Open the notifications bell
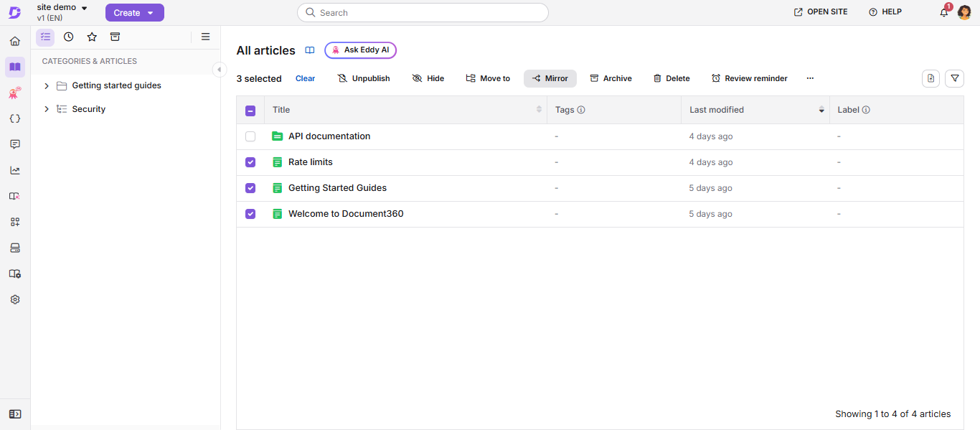 click(x=944, y=12)
